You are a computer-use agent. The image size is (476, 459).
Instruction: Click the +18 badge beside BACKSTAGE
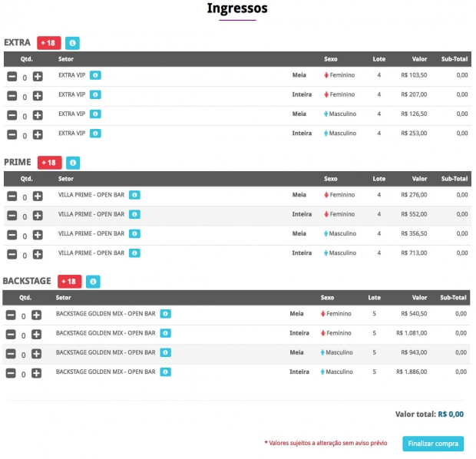(68, 282)
